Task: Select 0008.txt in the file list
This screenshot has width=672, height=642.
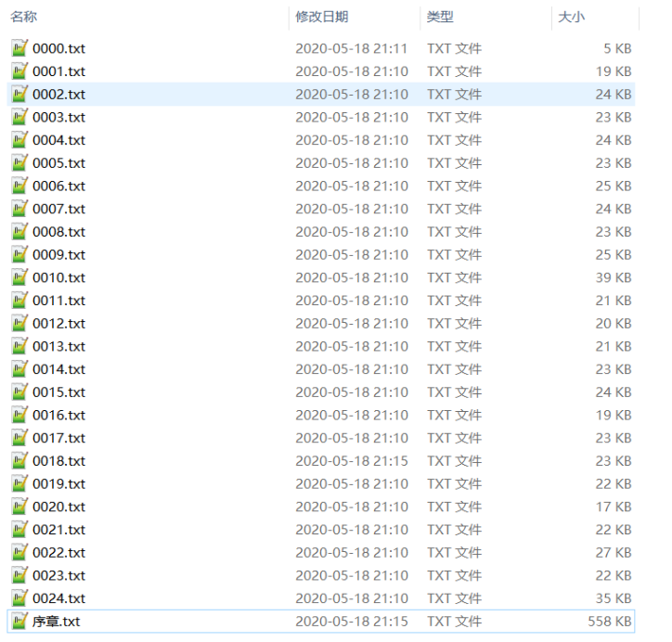Action: [x=58, y=232]
